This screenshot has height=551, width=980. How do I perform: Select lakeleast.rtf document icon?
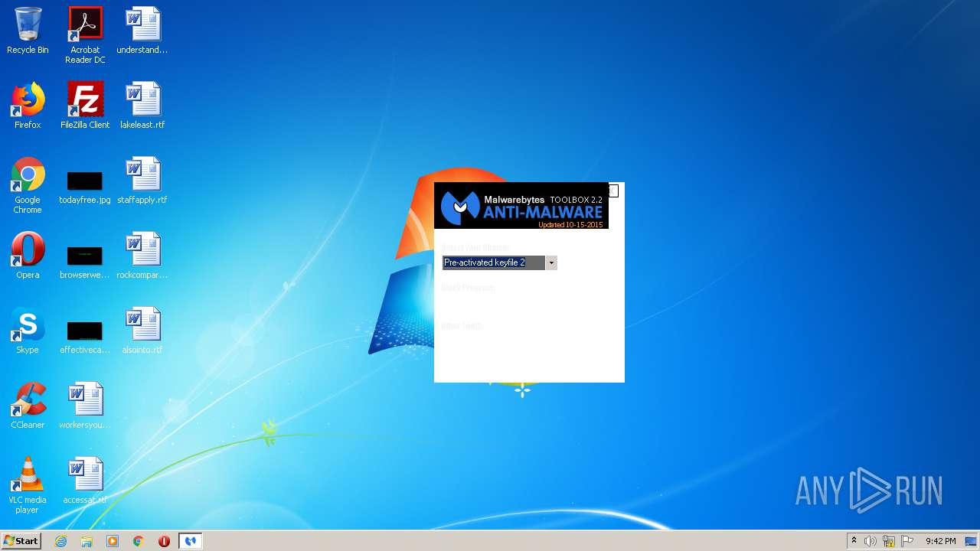click(x=142, y=106)
